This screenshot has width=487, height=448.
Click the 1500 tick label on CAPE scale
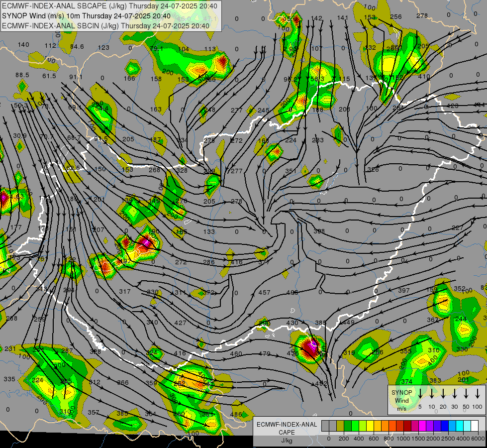(x=418, y=439)
